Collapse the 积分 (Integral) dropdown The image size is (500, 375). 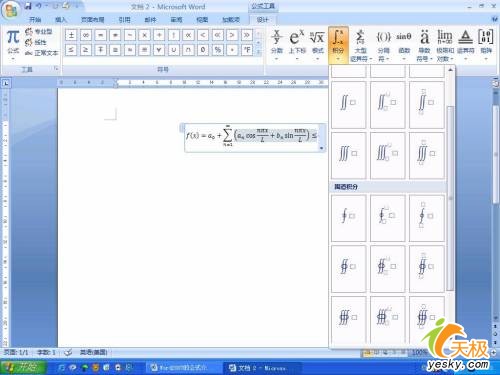[338, 45]
